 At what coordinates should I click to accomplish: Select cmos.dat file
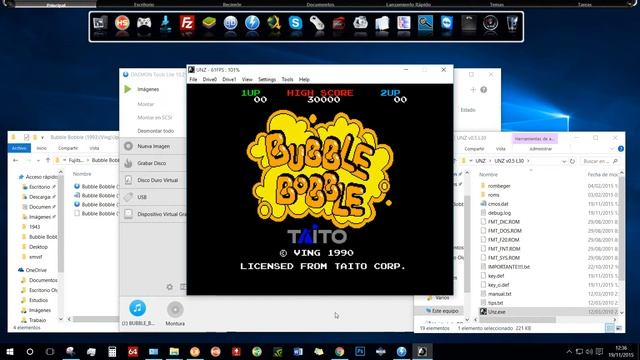coord(498,204)
